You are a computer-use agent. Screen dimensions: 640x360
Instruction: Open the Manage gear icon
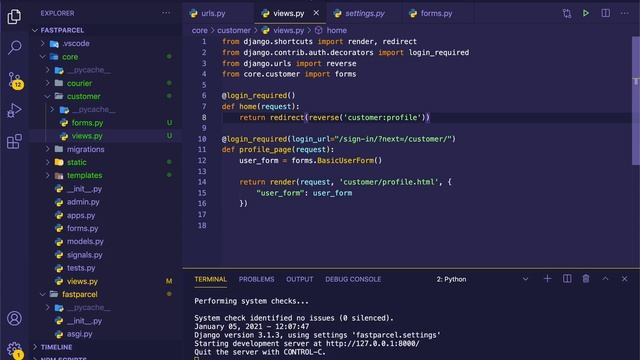pos(14,349)
